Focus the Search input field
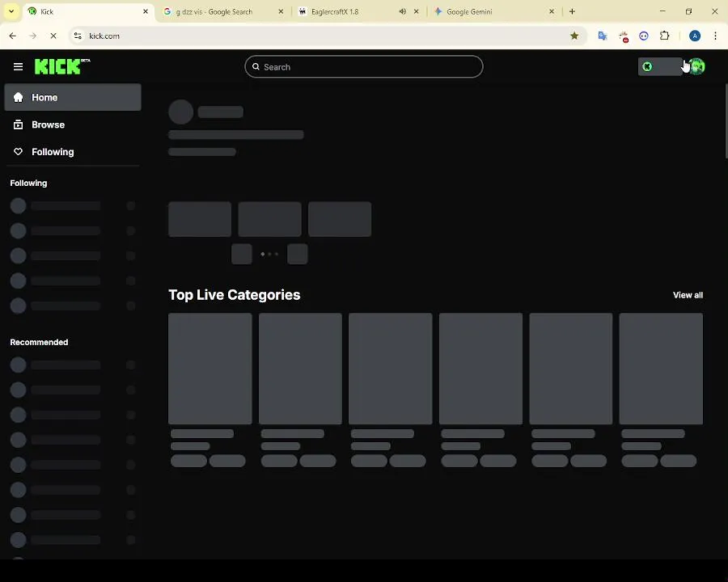The width and height of the screenshot is (728, 582). 363,67
